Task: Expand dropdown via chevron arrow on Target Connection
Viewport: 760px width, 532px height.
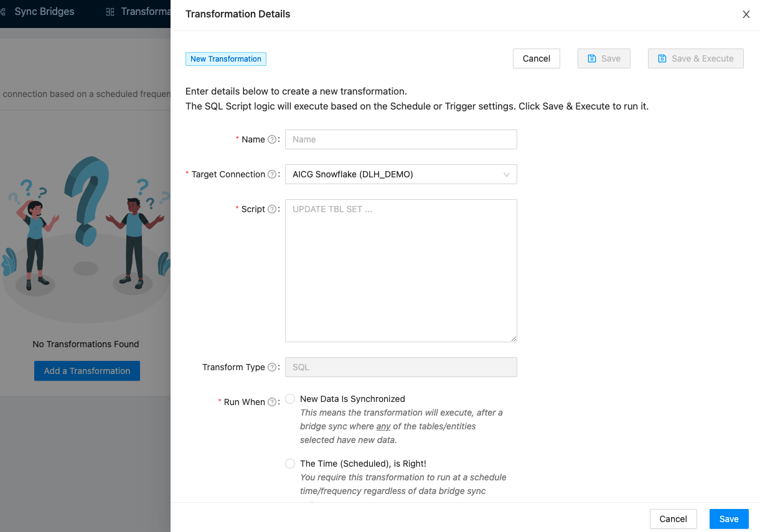Action: pyautogui.click(x=506, y=175)
